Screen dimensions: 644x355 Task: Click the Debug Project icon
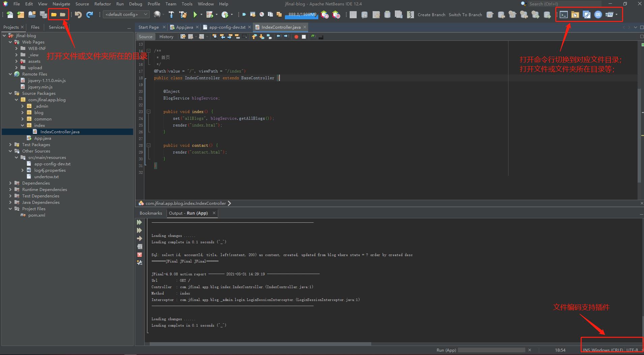pyautogui.click(x=210, y=15)
